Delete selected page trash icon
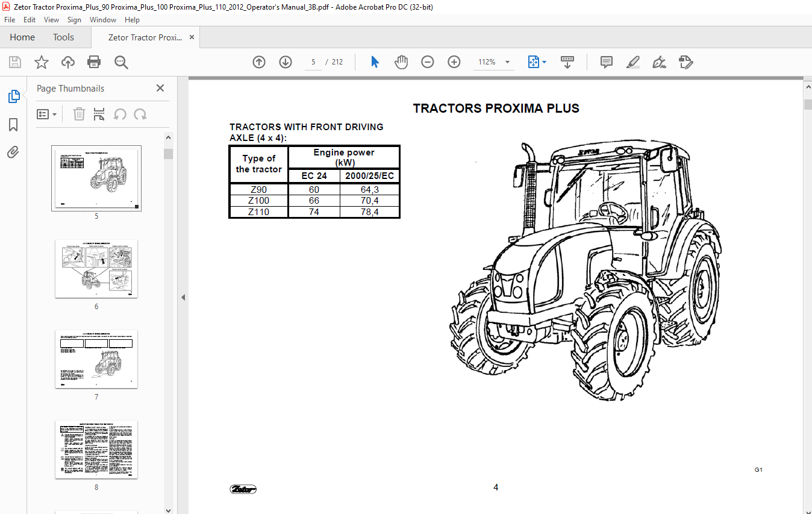Viewport: 812px width, 514px height. (79, 114)
